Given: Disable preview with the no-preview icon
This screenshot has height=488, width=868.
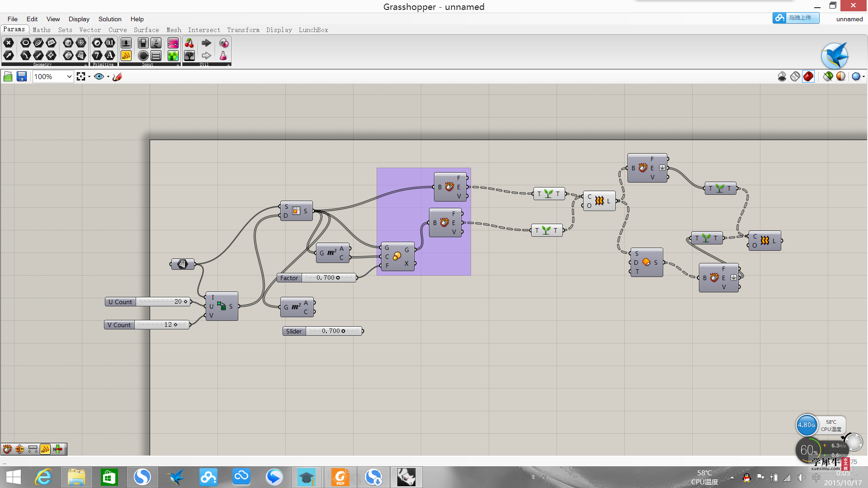Looking at the screenshot, I should (x=782, y=76).
